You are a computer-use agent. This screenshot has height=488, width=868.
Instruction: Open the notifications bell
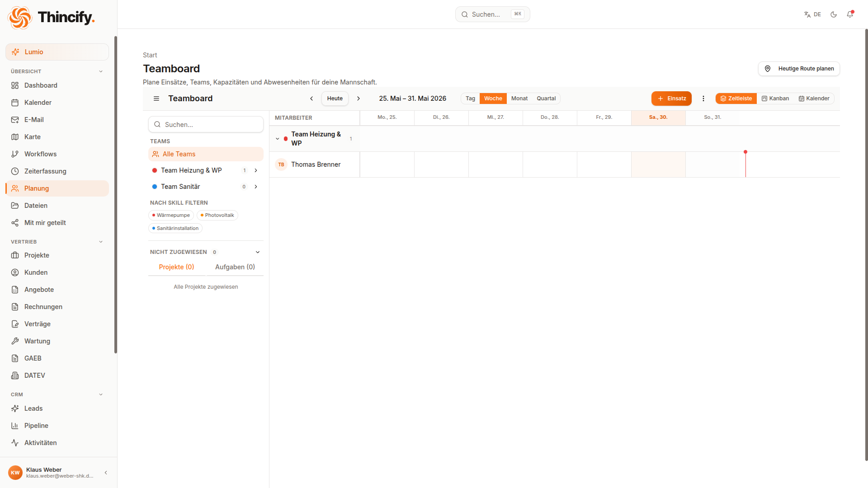tap(850, 14)
